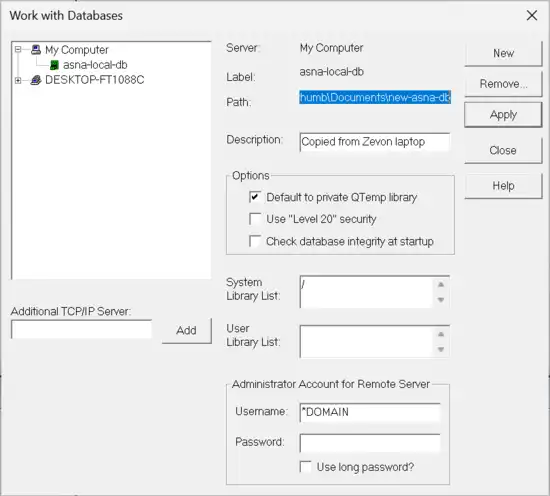Click the Remove... button
Image resolution: width=550 pixels, height=496 pixels.
pyautogui.click(x=503, y=84)
